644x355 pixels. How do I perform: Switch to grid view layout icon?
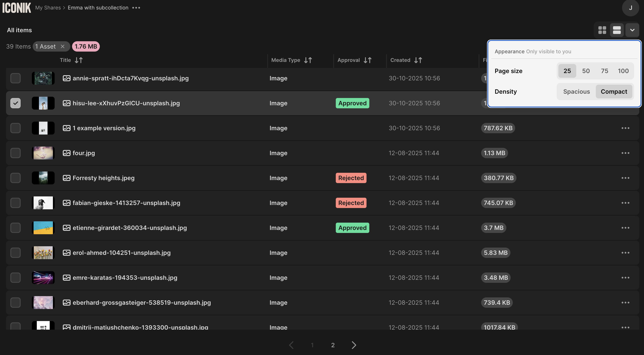coord(602,30)
